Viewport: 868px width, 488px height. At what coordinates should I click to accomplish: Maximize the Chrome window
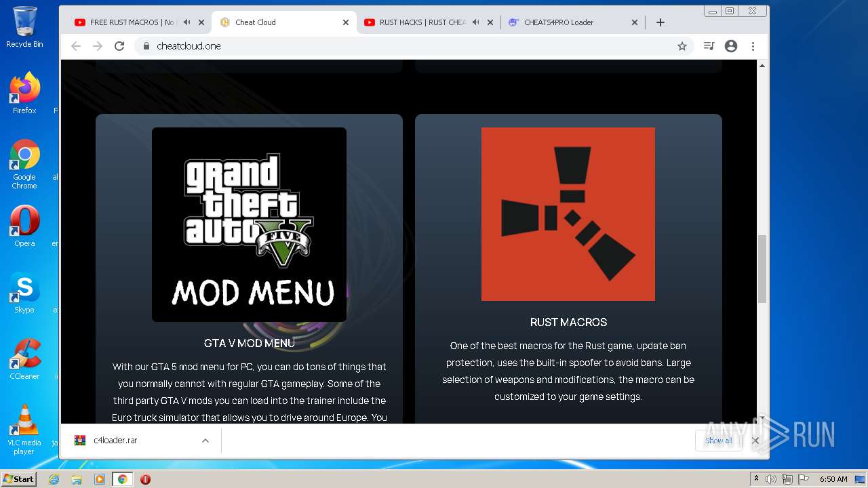pos(730,11)
